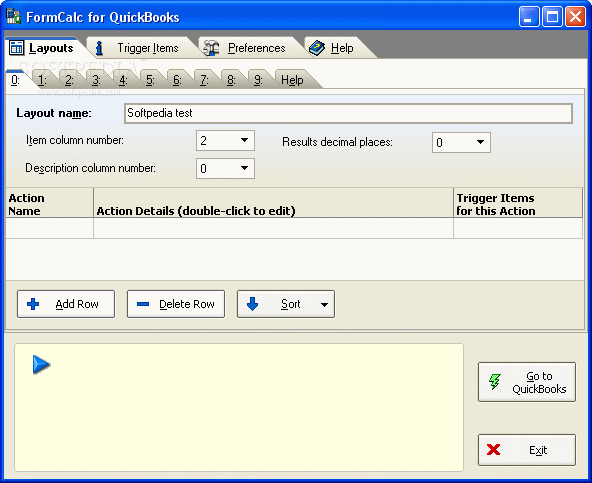Click the Action Name column header
The height and width of the screenshot is (483, 592).
(49, 204)
